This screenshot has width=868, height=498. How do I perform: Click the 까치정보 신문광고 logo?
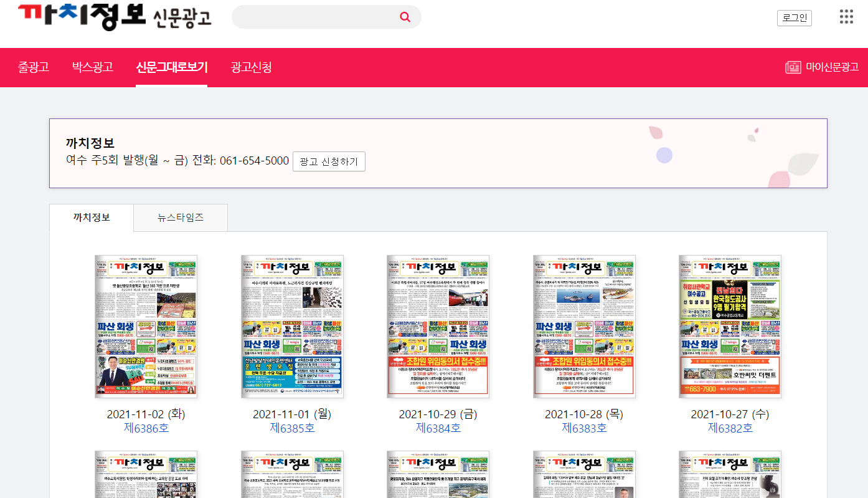[x=115, y=17]
